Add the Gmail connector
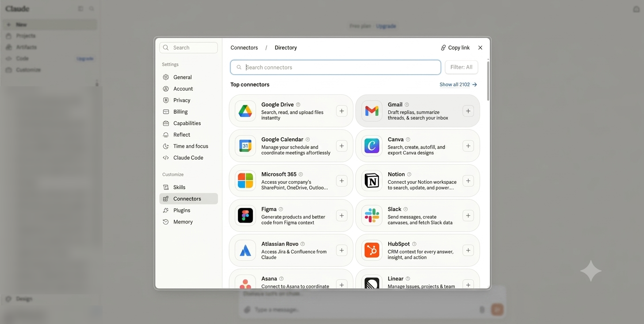644x324 pixels. coord(468,111)
